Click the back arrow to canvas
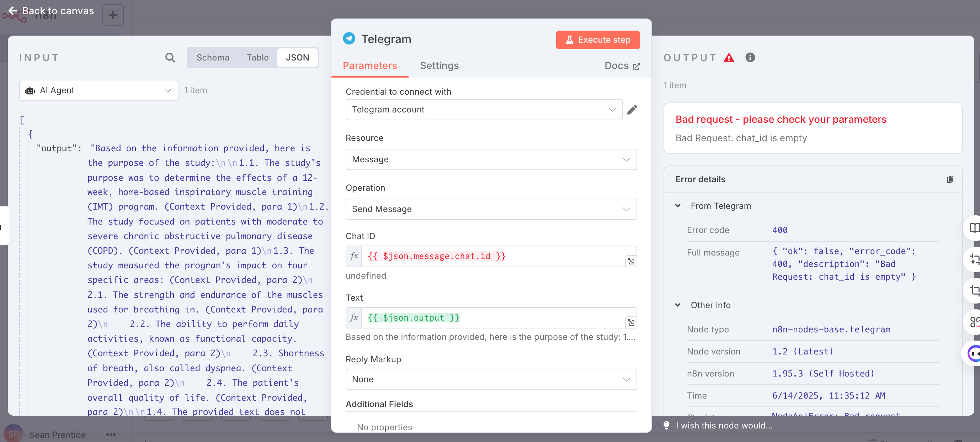The width and height of the screenshot is (980, 442). [x=12, y=11]
